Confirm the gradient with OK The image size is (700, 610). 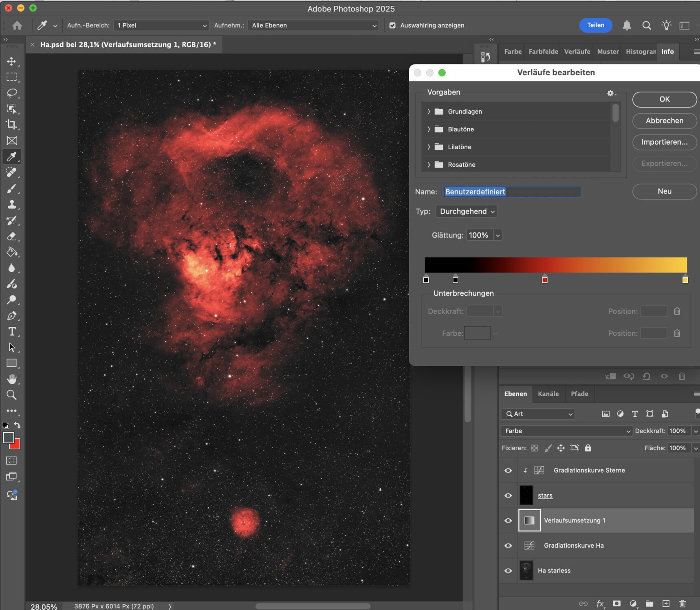click(x=665, y=99)
